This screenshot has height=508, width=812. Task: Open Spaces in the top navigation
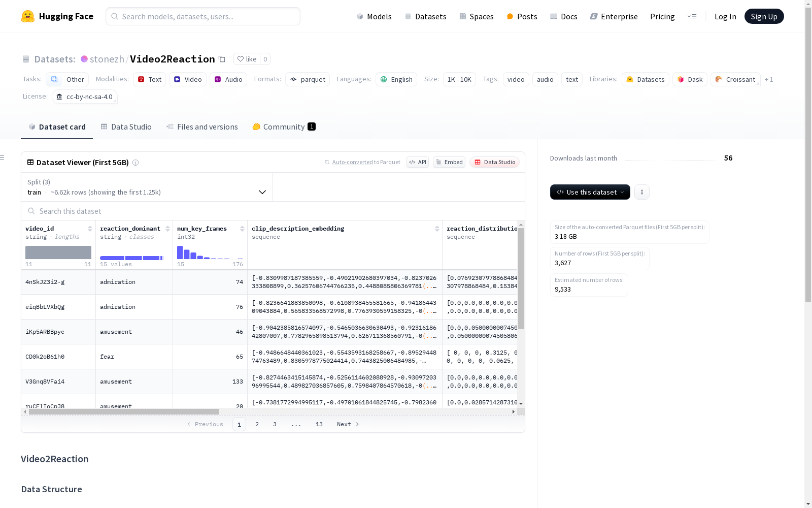(x=477, y=16)
